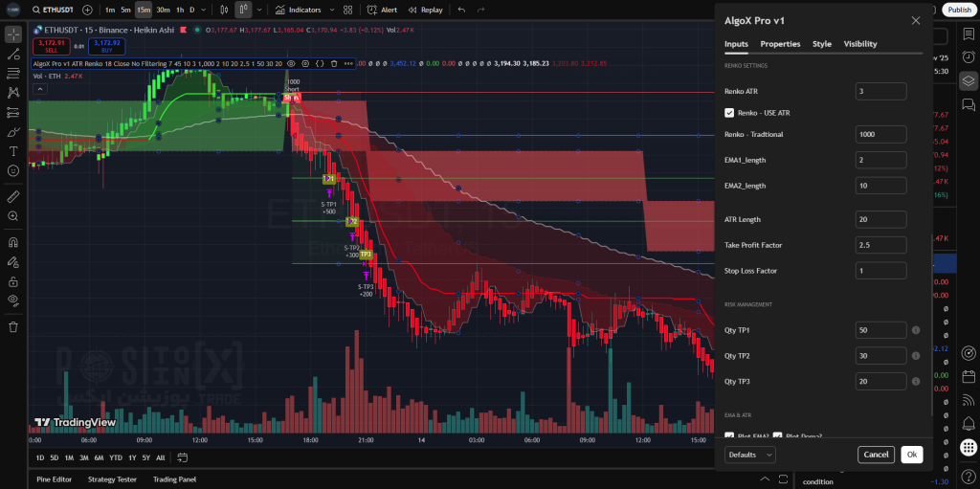Click the Take Profit Factor field
The height and width of the screenshot is (489, 980).
[880, 245]
